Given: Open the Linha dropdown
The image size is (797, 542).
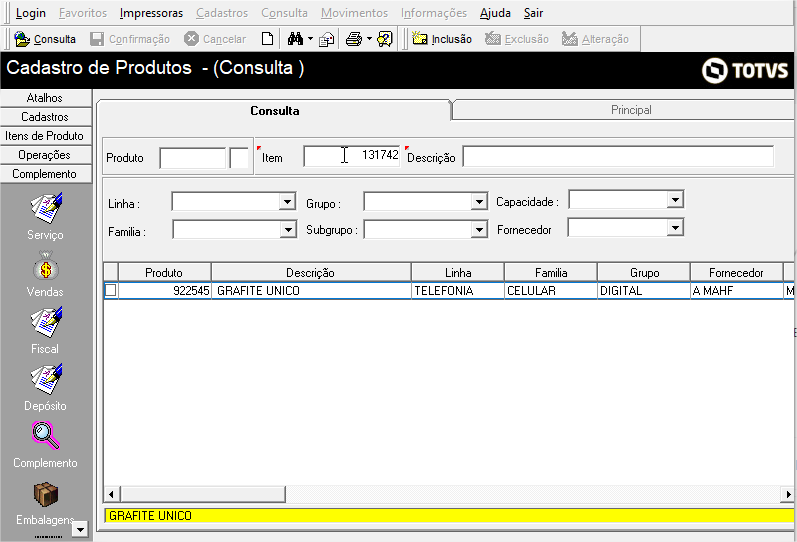Looking at the screenshot, I should click(x=287, y=202).
